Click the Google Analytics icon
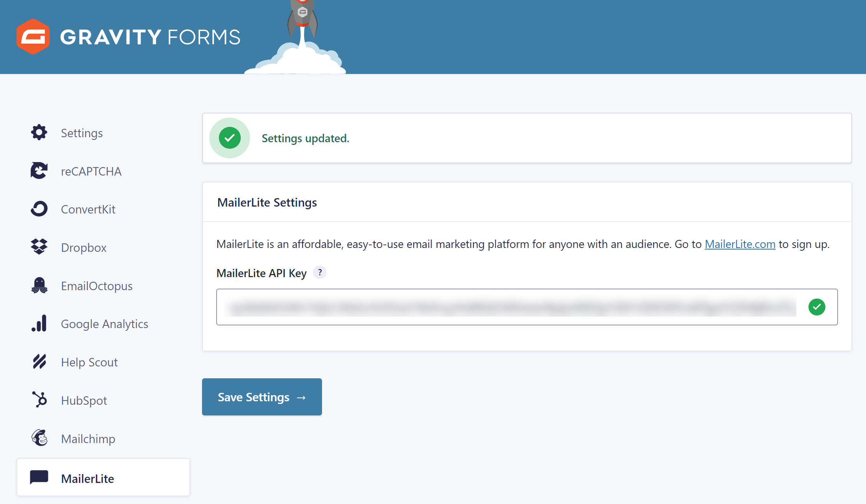Screen dimensions: 866x504 click(x=39, y=323)
